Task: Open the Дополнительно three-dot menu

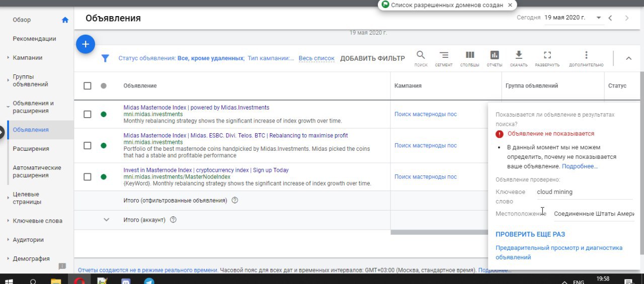Action: coord(586,58)
